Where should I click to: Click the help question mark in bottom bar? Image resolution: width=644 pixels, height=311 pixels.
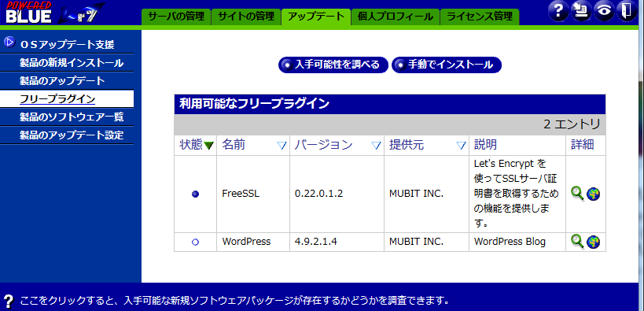(x=9, y=301)
